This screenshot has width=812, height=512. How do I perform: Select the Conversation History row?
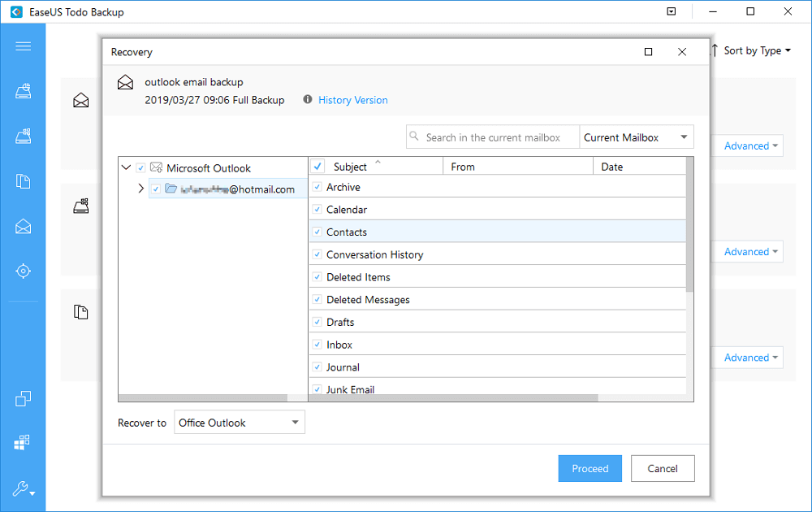(x=499, y=254)
